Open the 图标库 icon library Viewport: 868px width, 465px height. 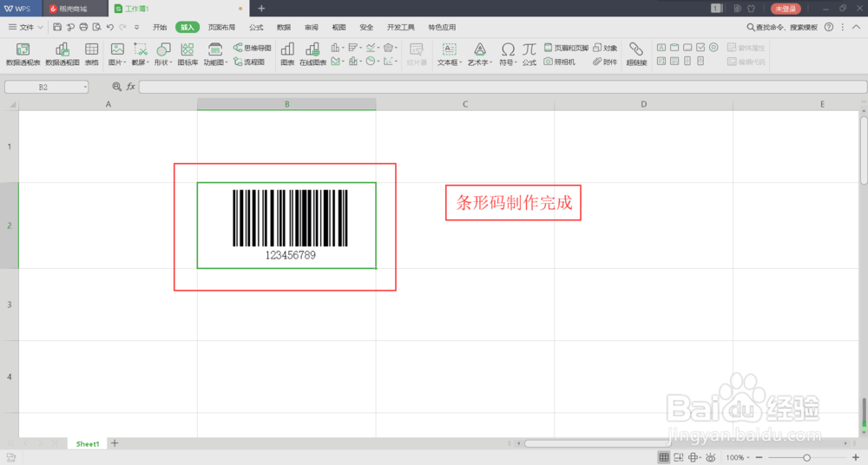click(x=187, y=55)
